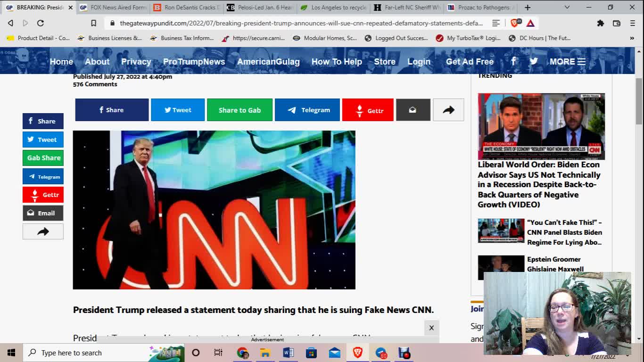
Task: Open the Business Licenses bookmark
Action: tap(109, 38)
